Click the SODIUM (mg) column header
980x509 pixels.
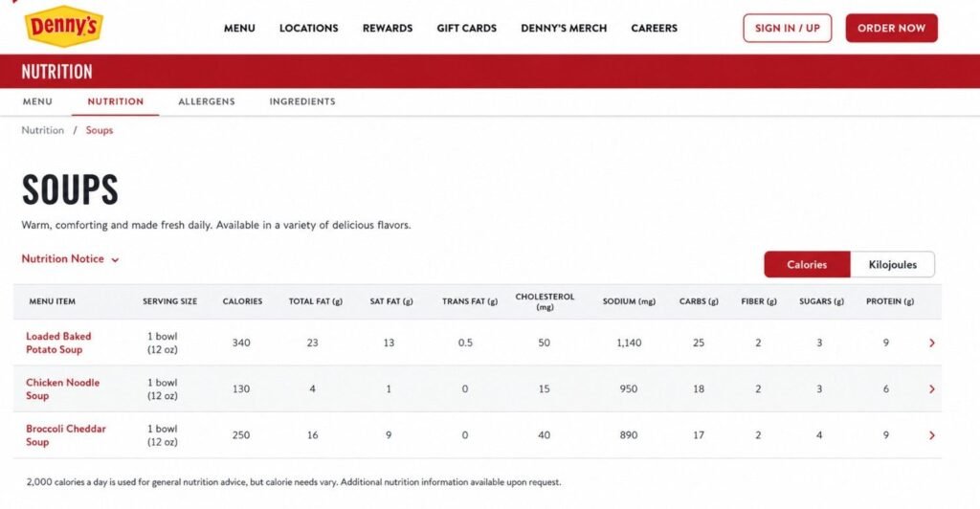click(630, 301)
